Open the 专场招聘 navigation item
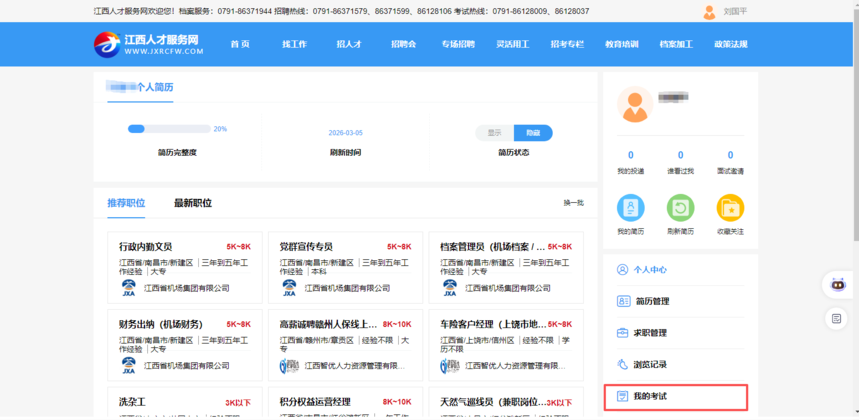Viewport: 859px width, 420px height. click(x=459, y=44)
